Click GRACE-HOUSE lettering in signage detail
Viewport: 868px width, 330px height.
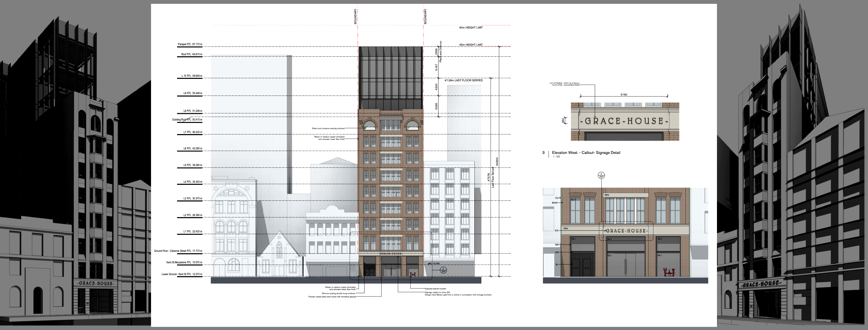(x=624, y=121)
